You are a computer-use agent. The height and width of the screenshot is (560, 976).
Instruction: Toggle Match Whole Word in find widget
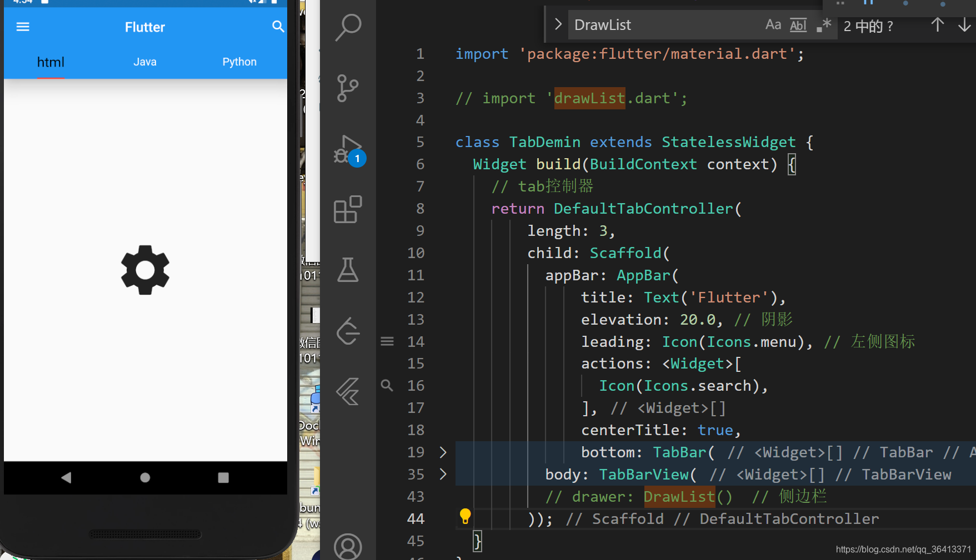point(798,25)
